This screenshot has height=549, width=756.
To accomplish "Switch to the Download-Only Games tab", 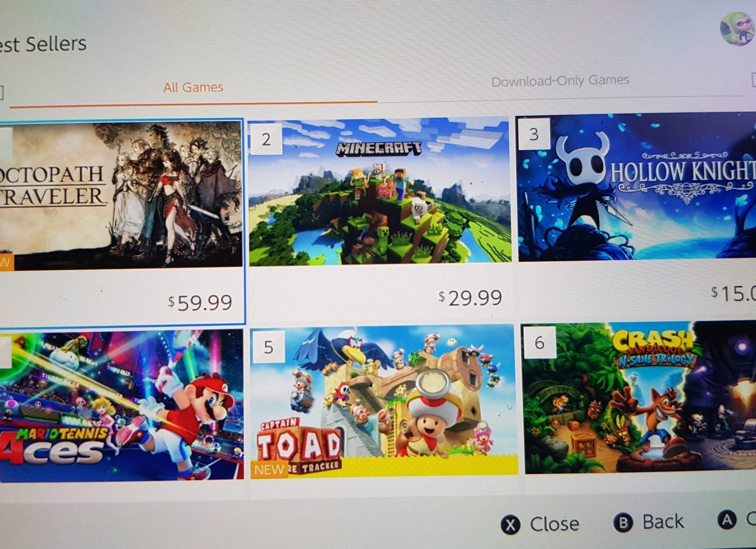I will [x=560, y=80].
